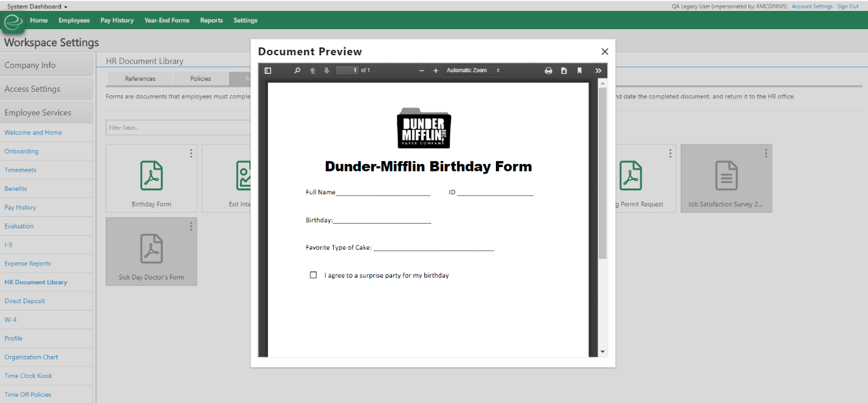Switch to the Policies tab
The width and height of the screenshot is (868, 404).
click(201, 78)
